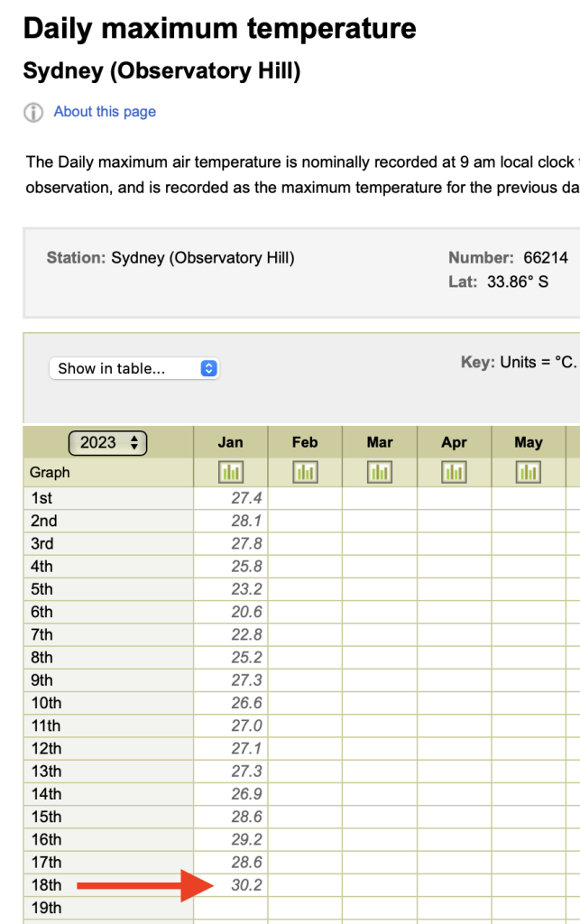Click the 1st day row label
This screenshot has width=580, height=924.
tap(41, 498)
